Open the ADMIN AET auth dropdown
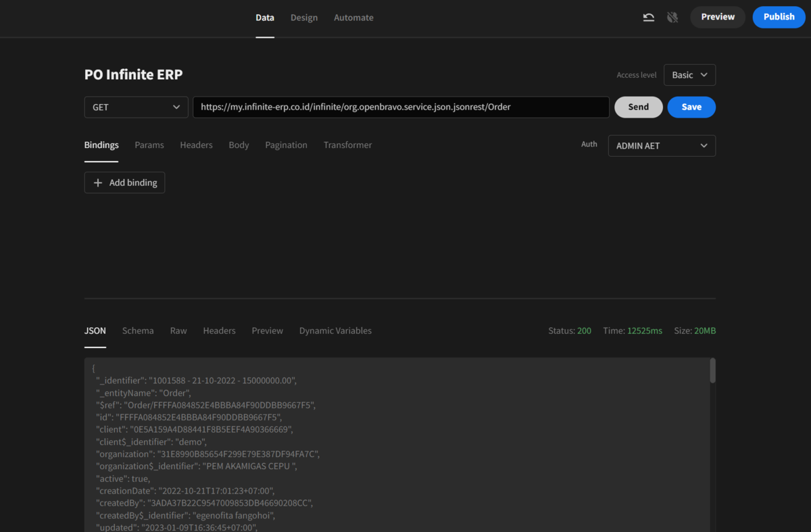The width and height of the screenshot is (811, 532). pos(661,145)
